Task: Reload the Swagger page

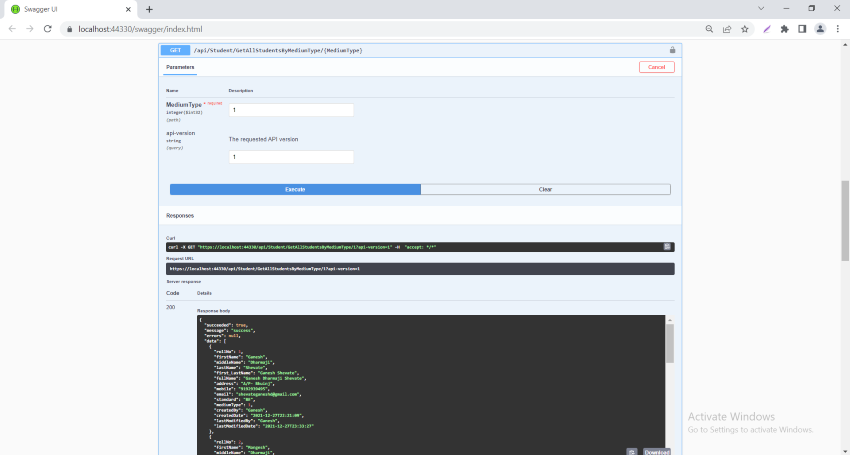Action: click(x=49, y=29)
